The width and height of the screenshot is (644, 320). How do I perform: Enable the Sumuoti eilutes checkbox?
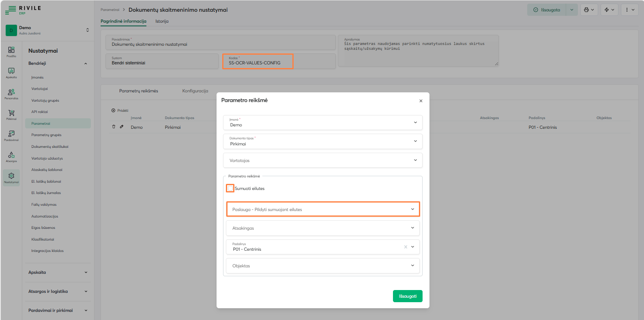(x=230, y=188)
